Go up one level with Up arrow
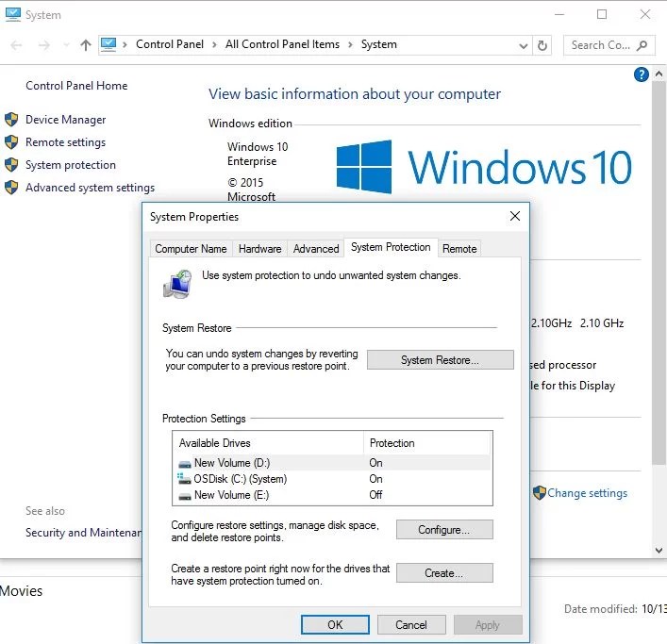Viewport: 667px width, 644px height. tap(86, 45)
